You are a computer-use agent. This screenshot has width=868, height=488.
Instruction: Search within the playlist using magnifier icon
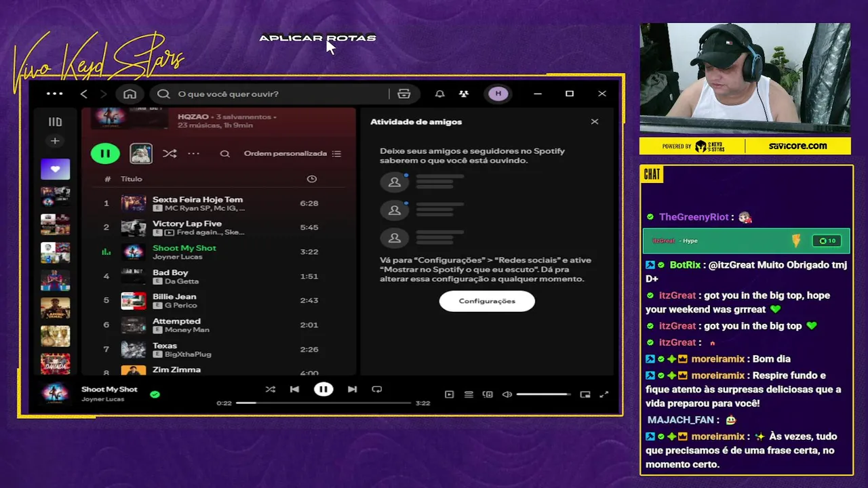(x=224, y=154)
